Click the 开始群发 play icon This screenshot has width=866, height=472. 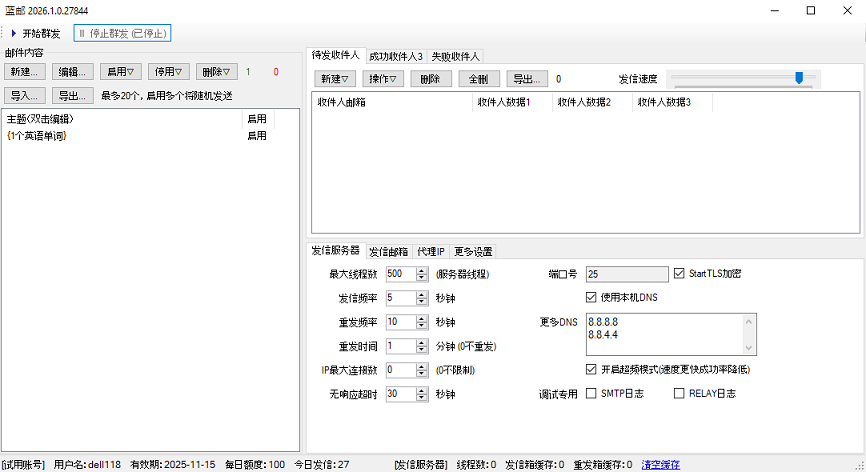tap(13, 33)
